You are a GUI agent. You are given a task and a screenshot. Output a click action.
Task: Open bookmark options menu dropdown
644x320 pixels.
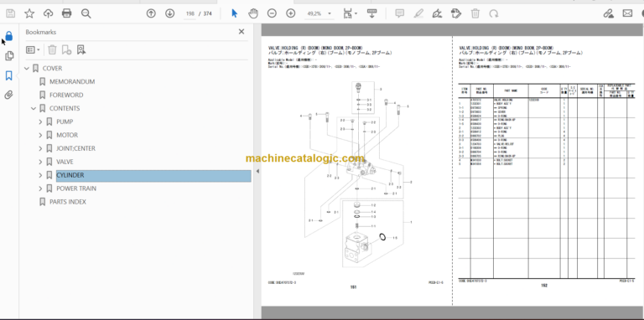click(x=33, y=49)
